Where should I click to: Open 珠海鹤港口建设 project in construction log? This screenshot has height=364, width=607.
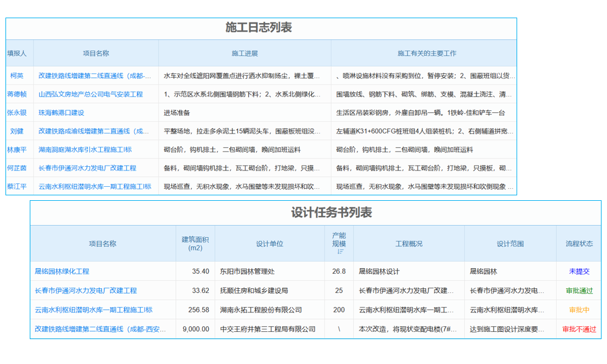click(65, 112)
